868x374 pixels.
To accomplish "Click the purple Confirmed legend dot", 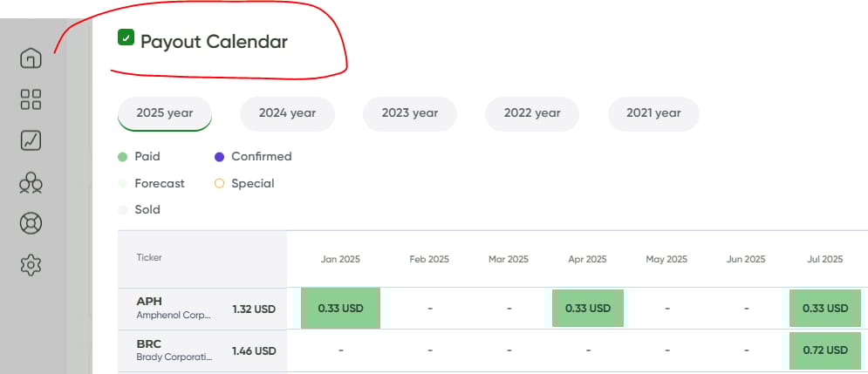I will pyautogui.click(x=219, y=157).
